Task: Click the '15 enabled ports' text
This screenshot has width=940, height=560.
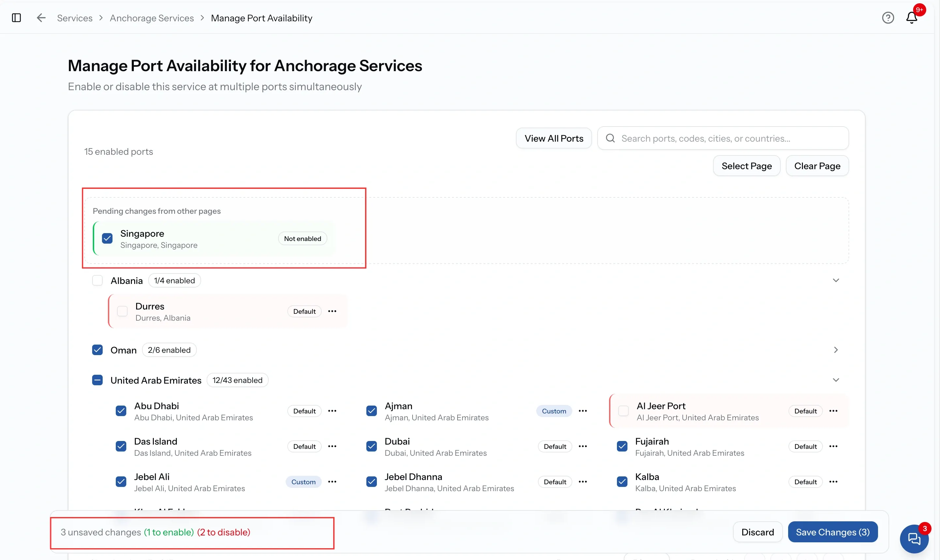Action: point(118,152)
